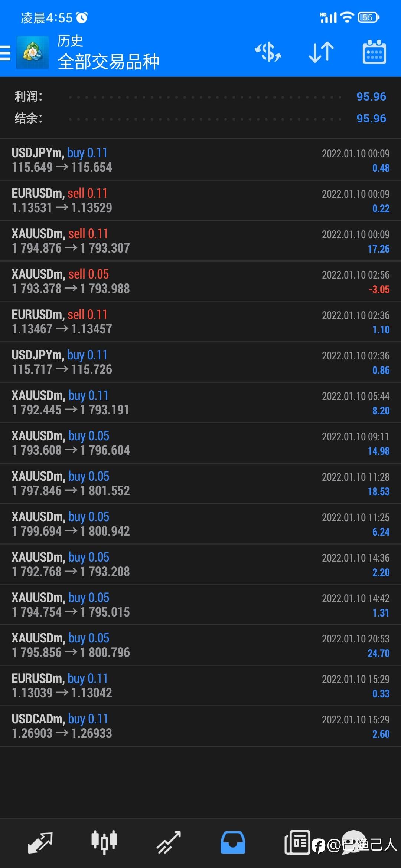Screen dimensions: 401x868
Task: Switch to the Quotes tab icon
Action: click(40, 843)
